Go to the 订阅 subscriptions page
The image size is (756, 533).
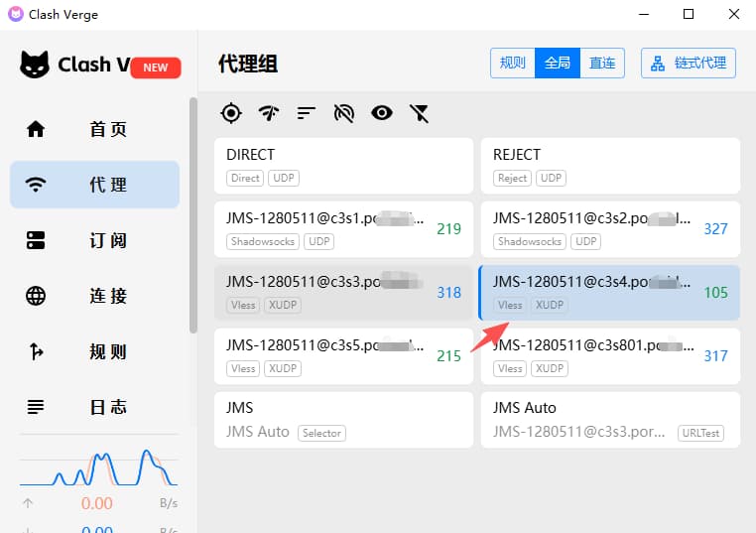point(95,240)
